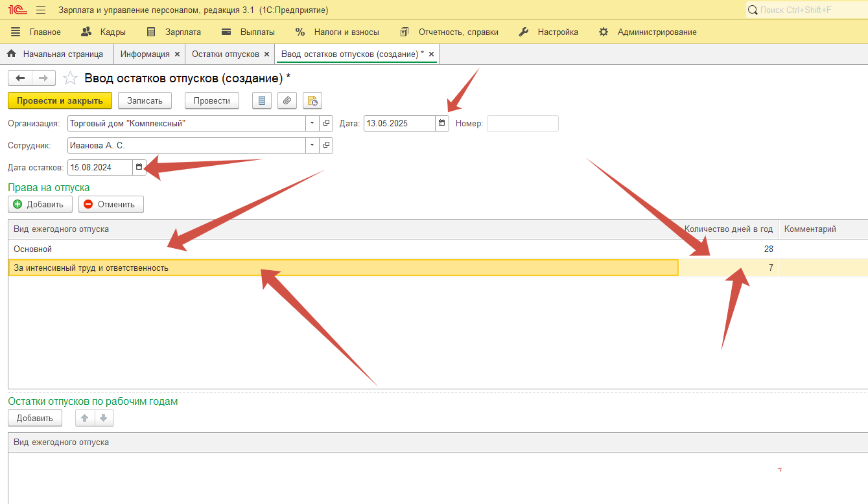Click the document with clock icon
The width and height of the screenshot is (868, 504).
coord(312,100)
